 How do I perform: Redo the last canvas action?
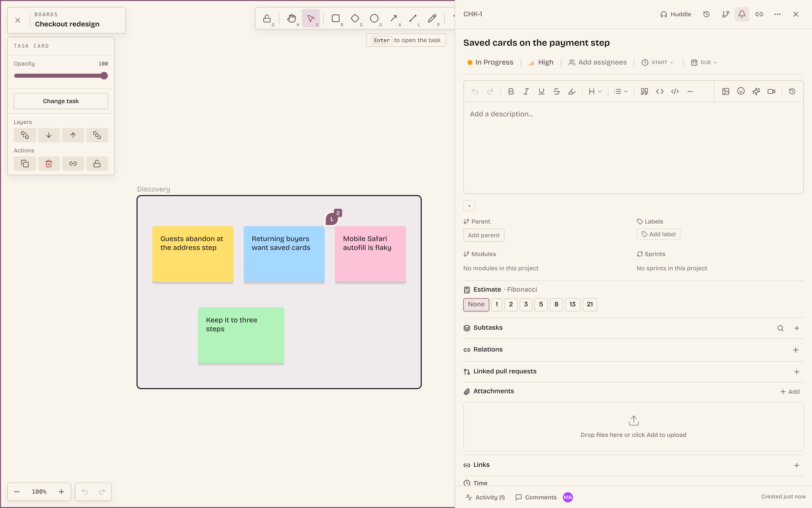coord(102,492)
